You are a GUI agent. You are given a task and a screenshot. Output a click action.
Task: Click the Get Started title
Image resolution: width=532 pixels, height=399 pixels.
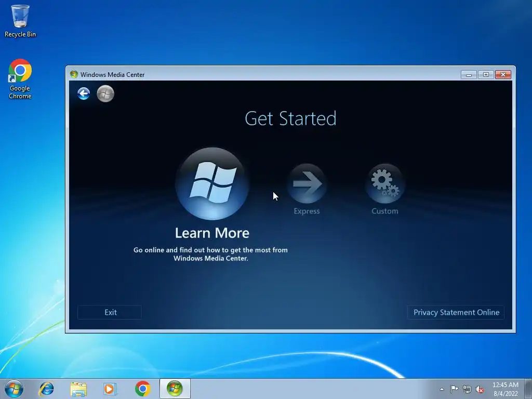tap(290, 118)
